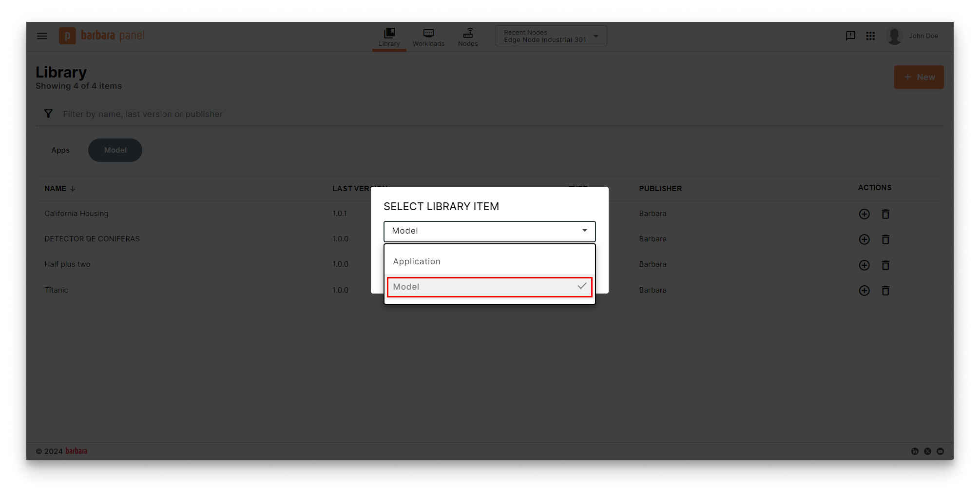Delete the DETECTOR DE CONIFERAS item
The image size is (980, 492).
point(885,239)
